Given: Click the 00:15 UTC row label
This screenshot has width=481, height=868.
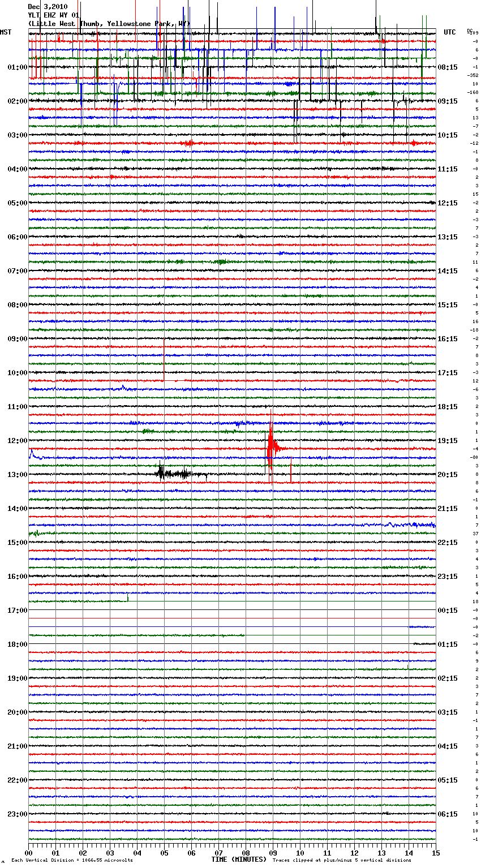Looking at the screenshot, I should 448,610.
